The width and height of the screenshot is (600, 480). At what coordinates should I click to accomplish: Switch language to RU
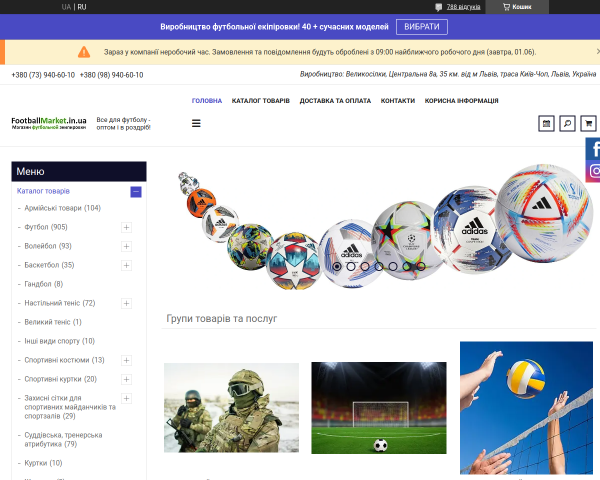tap(82, 7)
